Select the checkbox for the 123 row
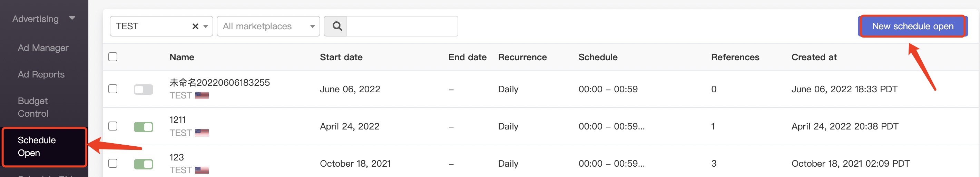The image size is (980, 177). click(113, 163)
